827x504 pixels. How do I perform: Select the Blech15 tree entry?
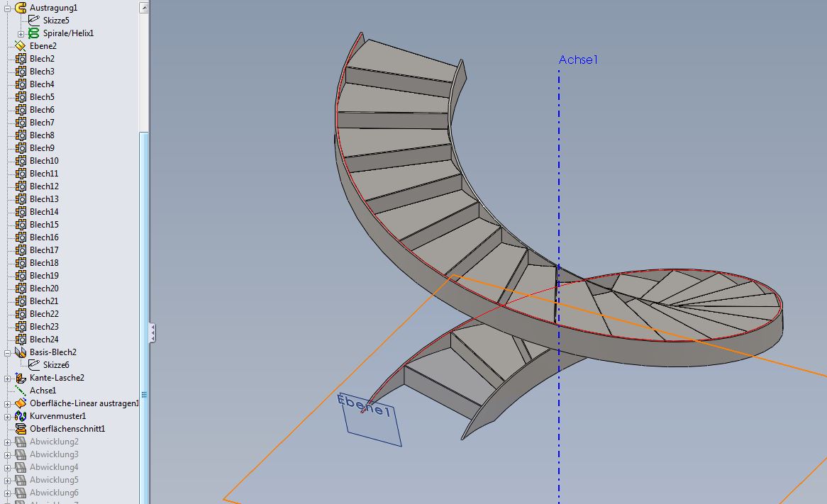tap(44, 225)
